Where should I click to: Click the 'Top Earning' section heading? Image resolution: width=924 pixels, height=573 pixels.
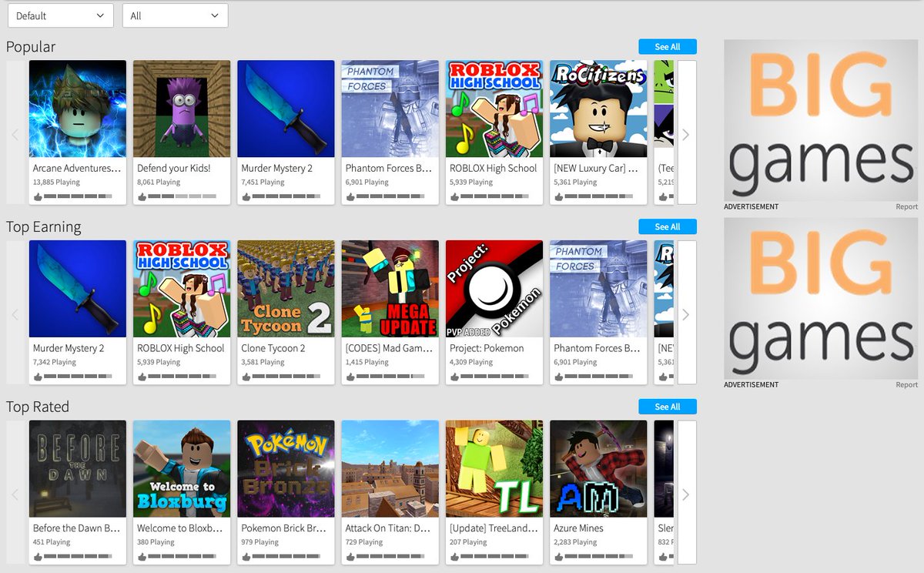coord(43,227)
